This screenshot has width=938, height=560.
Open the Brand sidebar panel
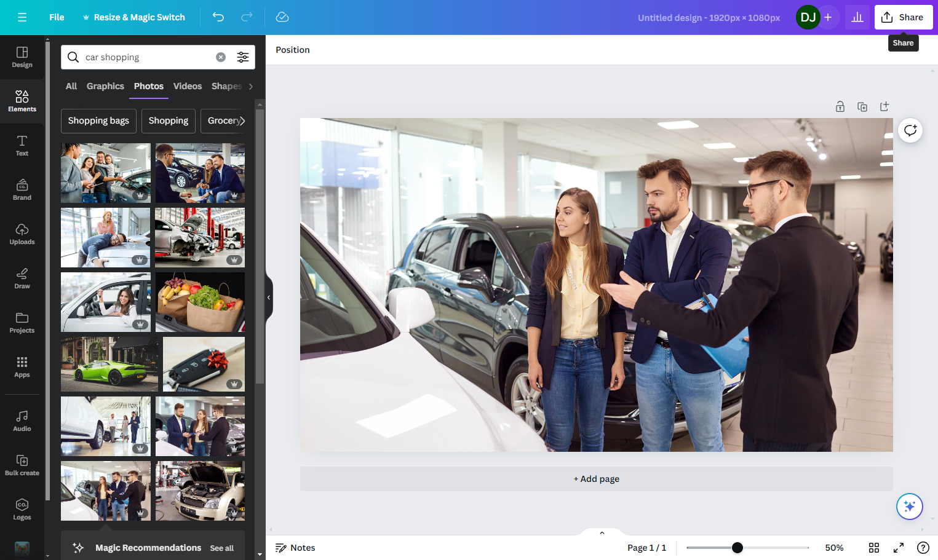[x=22, y=190]
